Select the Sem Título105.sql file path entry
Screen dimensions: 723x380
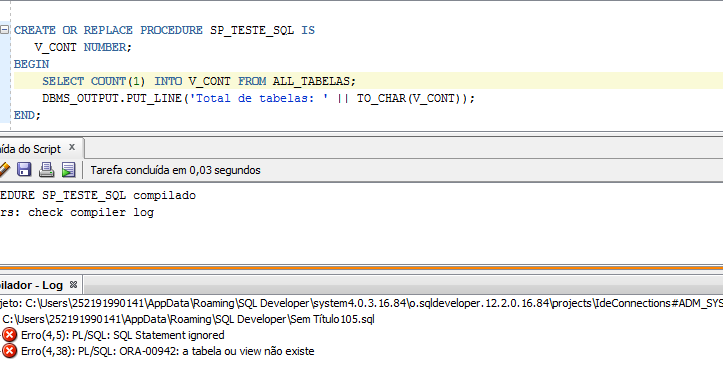pyautogui.click(x=188, y=319)
